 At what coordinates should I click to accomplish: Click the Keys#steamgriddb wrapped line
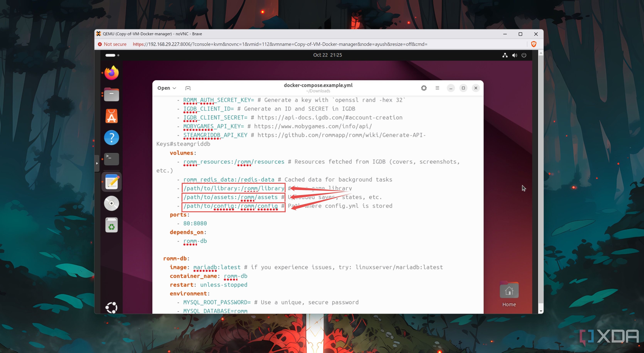pyautogui.click(x=183, y=144)
